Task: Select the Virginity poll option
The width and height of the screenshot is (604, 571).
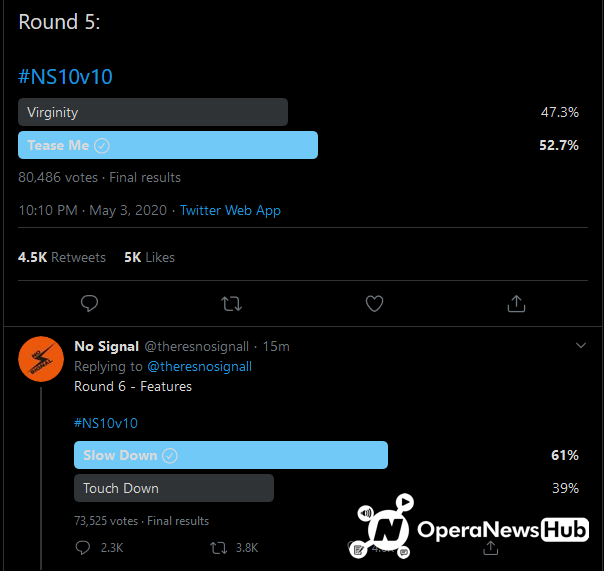Action: (x=153, y=113)
